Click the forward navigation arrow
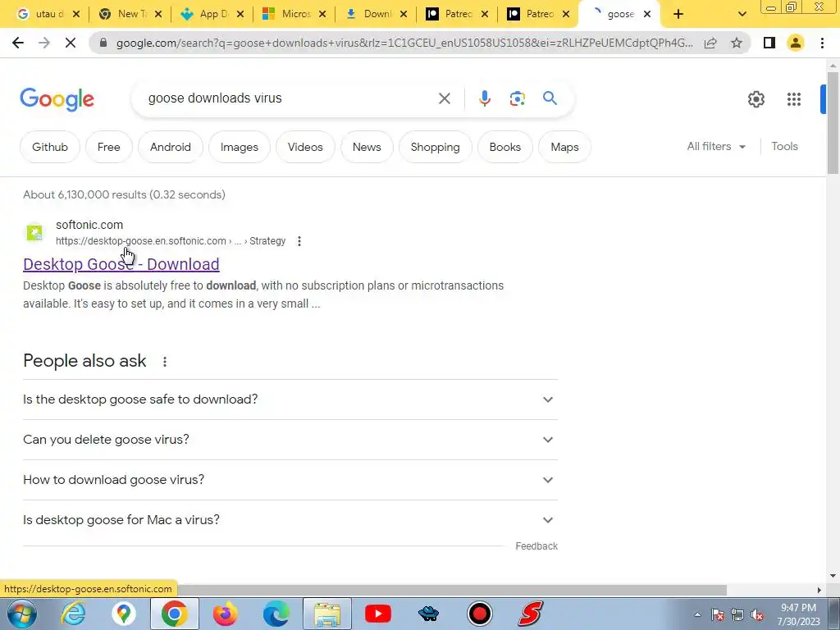Image resolution: width=840 pixels, height=630 pixels. 44,43
